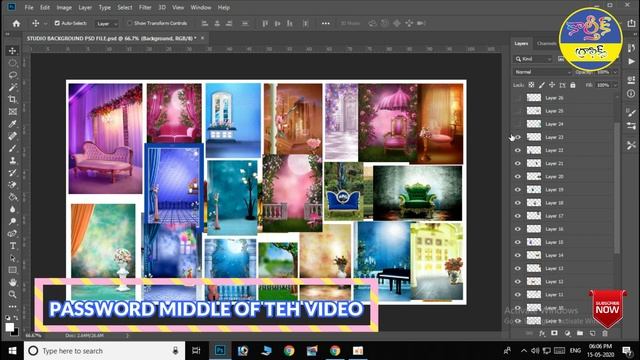The height and width of the screenshot is (360, 640).
Task: Click Windows Start button
Action: coord(12,351)
